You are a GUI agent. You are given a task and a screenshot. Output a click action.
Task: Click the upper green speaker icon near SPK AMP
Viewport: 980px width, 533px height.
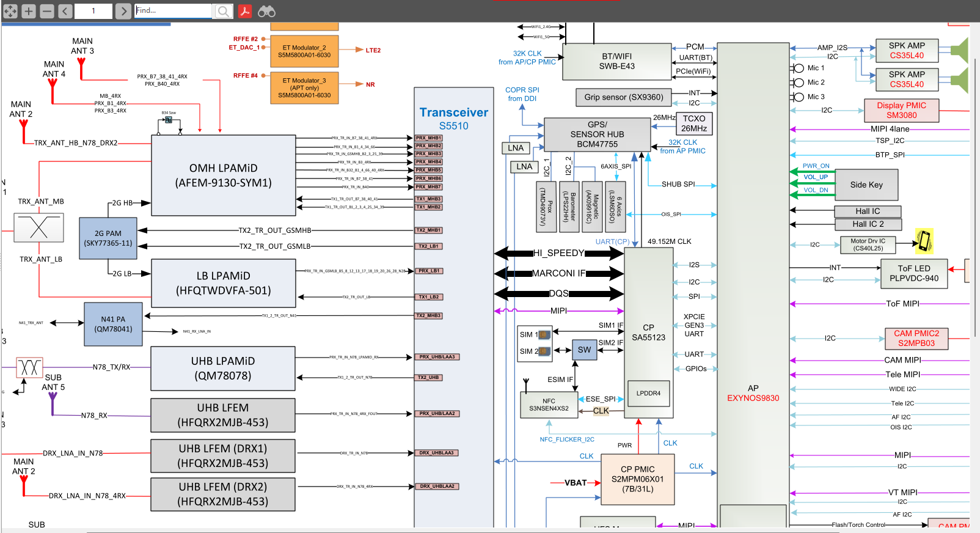[x=960, y=50]
